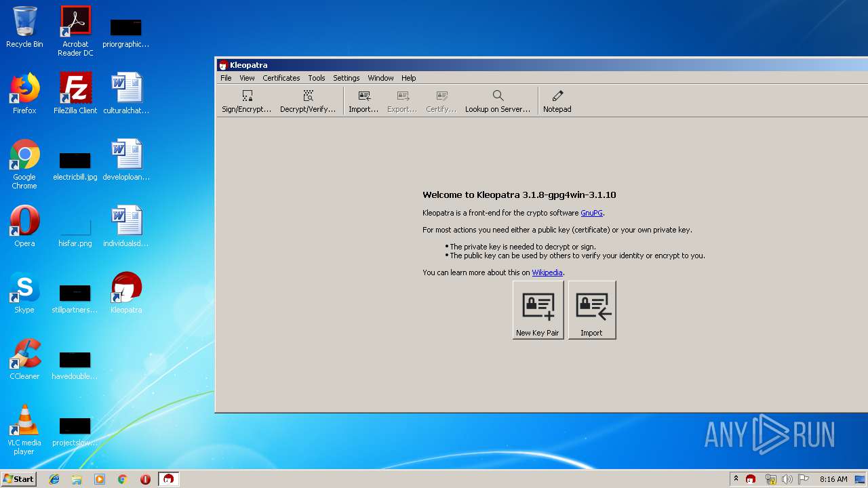
Task: Select the Google Chrome desktop icon
Action: [x=24, y=164]
